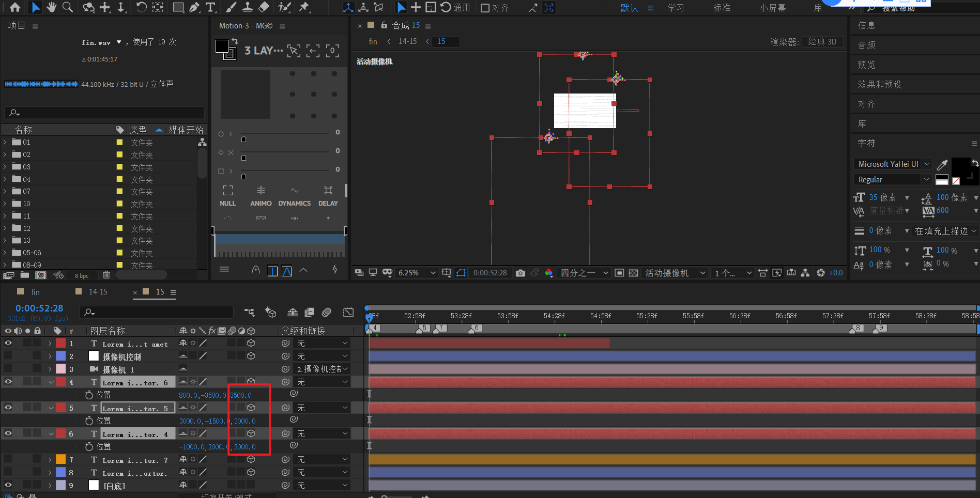Viewport: 980px width, 498px height.
Task: Delete selected project item with trash icon
Action: click(x=106, y=275)
